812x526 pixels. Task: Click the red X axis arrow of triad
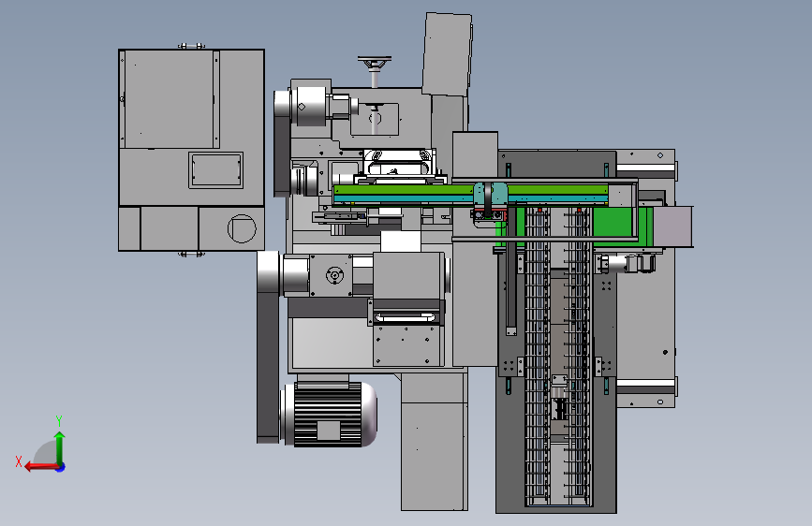click(x=40, y=467)
